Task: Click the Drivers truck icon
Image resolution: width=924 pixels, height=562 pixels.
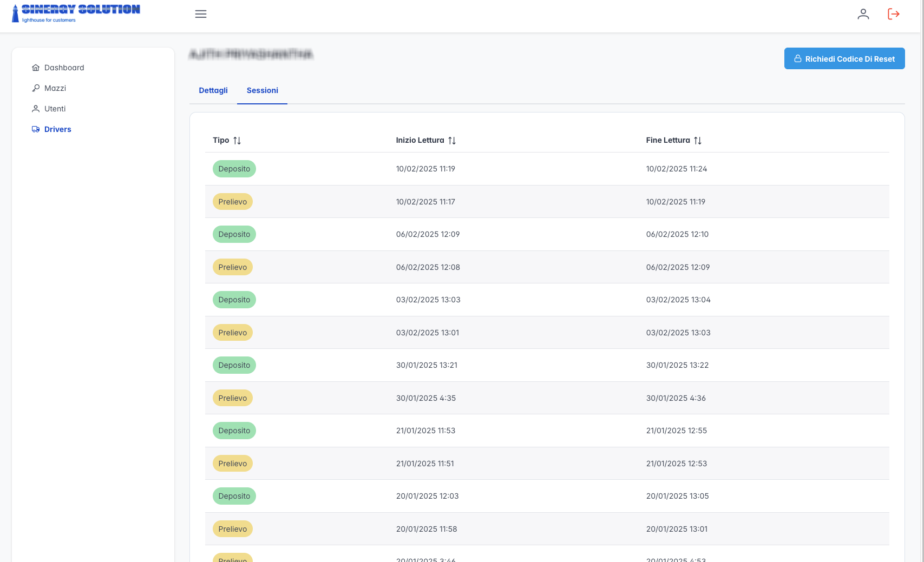Action: pos(36,129)
